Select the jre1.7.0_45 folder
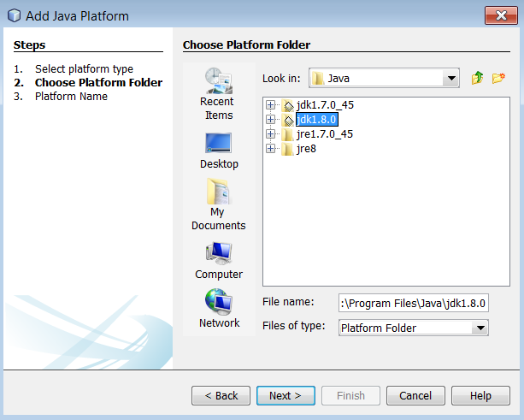This screenshot has height=420, width=524. click(x=325, y=134)
